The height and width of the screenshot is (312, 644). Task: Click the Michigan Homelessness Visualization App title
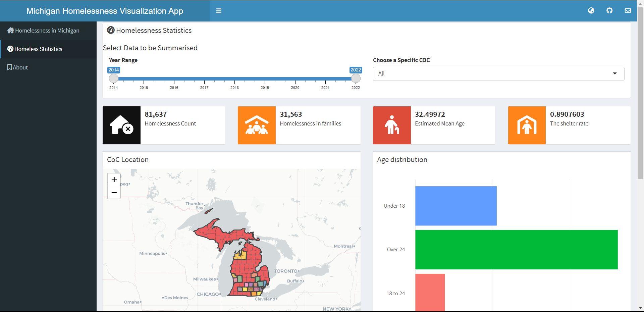(105, 11)
